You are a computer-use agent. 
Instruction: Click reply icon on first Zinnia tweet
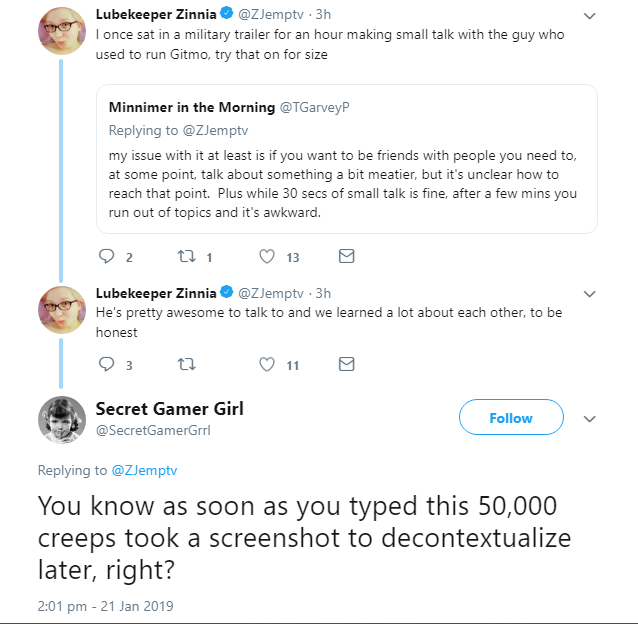pos(107,257)
